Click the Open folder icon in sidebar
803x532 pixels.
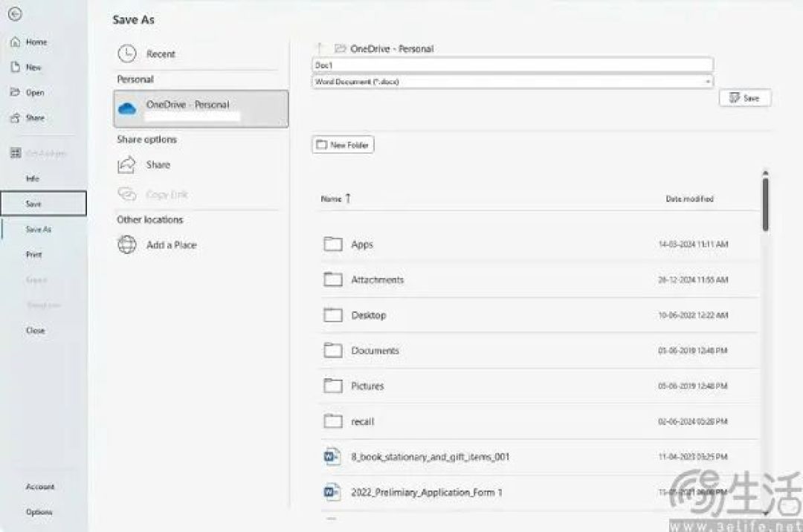[15, 92]
